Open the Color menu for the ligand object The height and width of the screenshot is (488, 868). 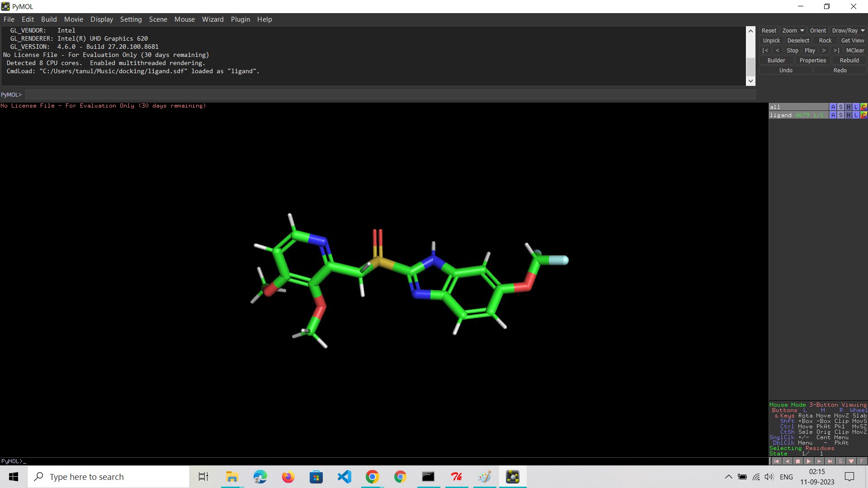[x=863, y=115]
